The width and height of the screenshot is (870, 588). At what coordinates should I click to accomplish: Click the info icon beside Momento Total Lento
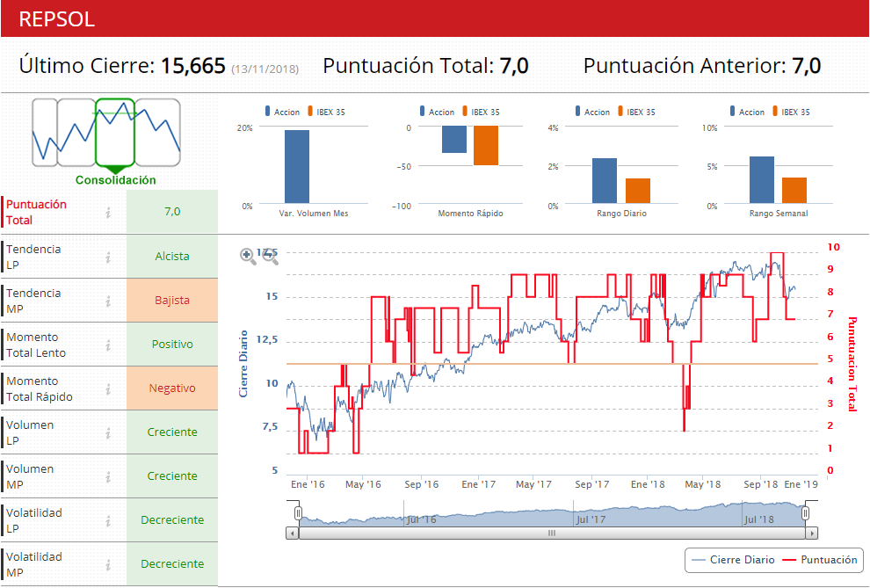point(108,345)
